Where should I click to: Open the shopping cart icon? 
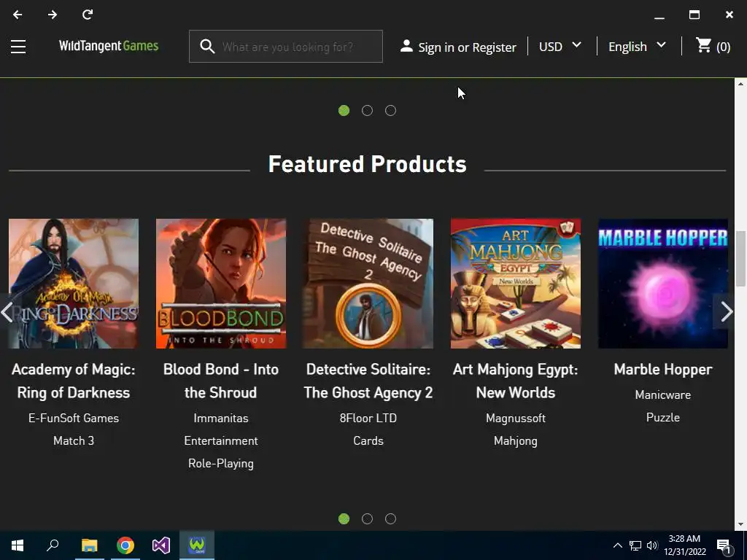click(704, 45)
